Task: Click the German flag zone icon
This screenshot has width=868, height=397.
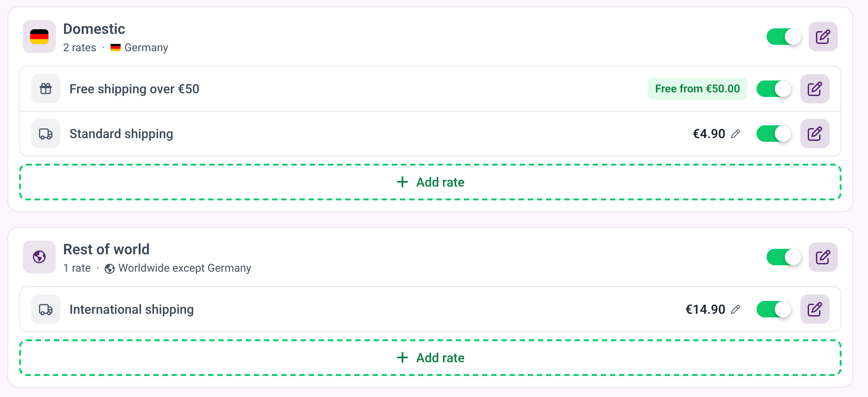Action: [x=39, y=37]
